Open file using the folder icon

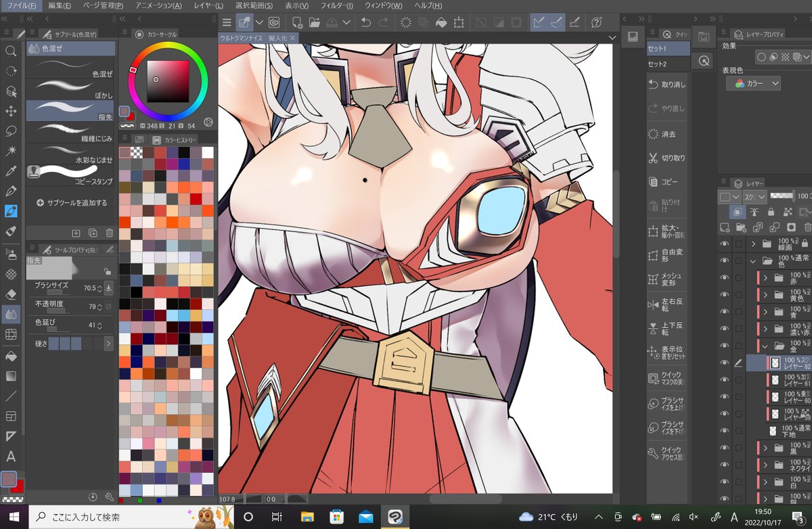point(314,22)
